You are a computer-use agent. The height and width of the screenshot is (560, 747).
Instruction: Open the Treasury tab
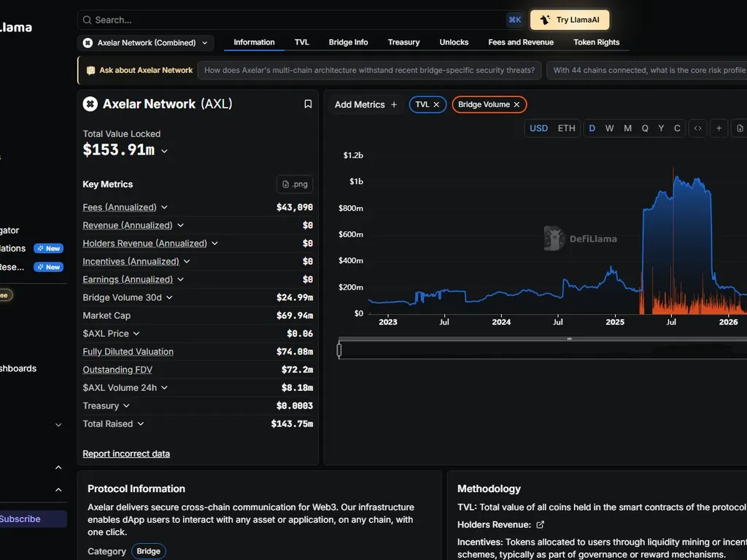coord(403,42)
